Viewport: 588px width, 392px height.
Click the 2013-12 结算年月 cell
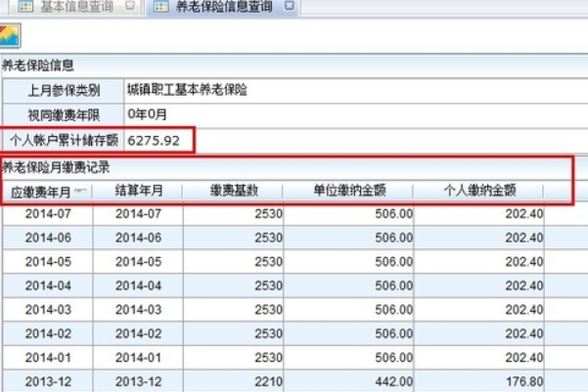pyautogui.click(x=138, y=381)
